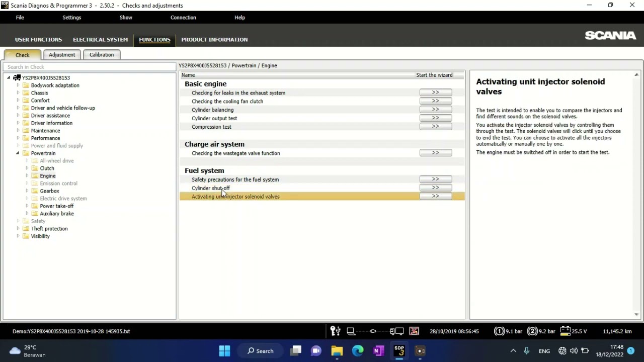Expand the Chassis tree node
Image resolution: width=644 pixels, height=362 pixels.
click(x=18, y=93)
